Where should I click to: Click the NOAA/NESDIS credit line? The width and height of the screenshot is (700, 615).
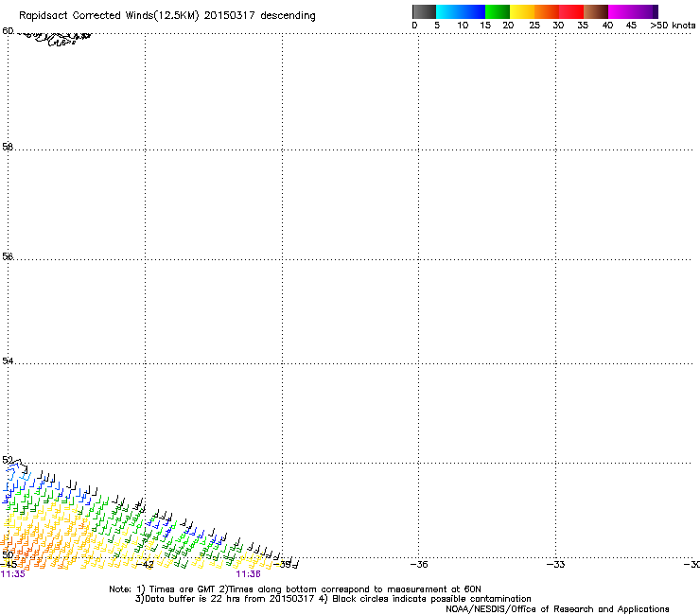[557, 609]
